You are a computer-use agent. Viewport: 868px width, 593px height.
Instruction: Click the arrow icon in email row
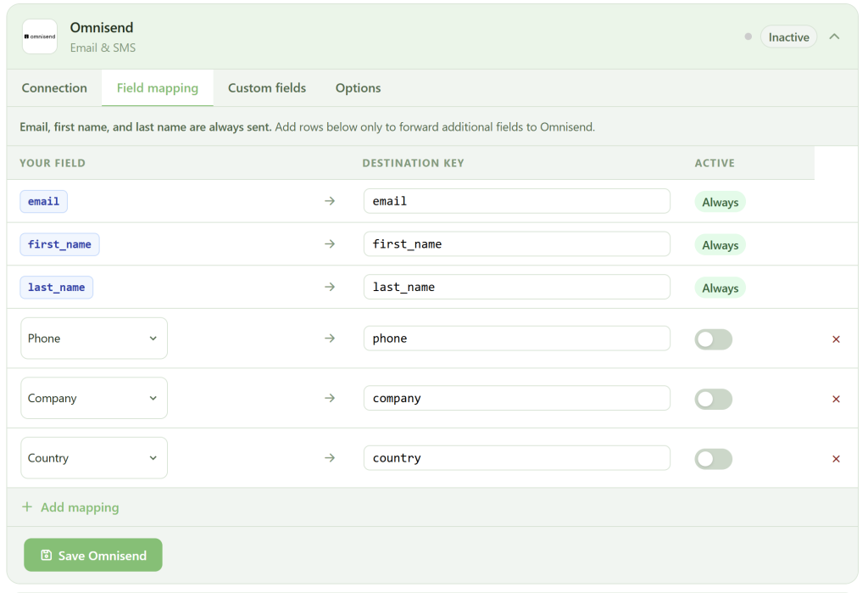pyautogui.click(x=330, y=200)
